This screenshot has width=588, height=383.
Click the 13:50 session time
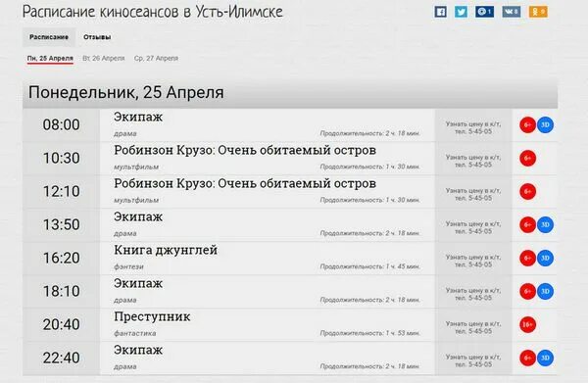[x=61, y=225]
